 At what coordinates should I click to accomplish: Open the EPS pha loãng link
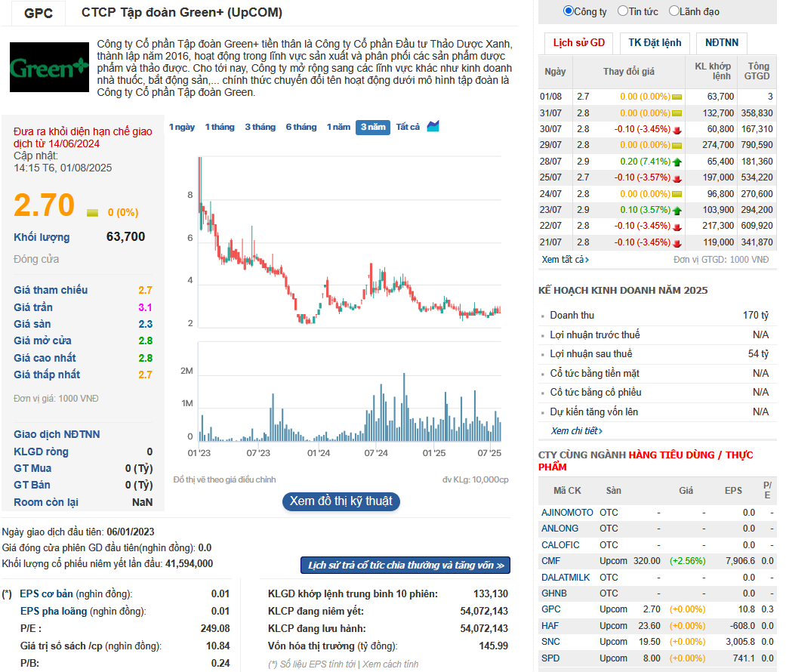[54, 612]
